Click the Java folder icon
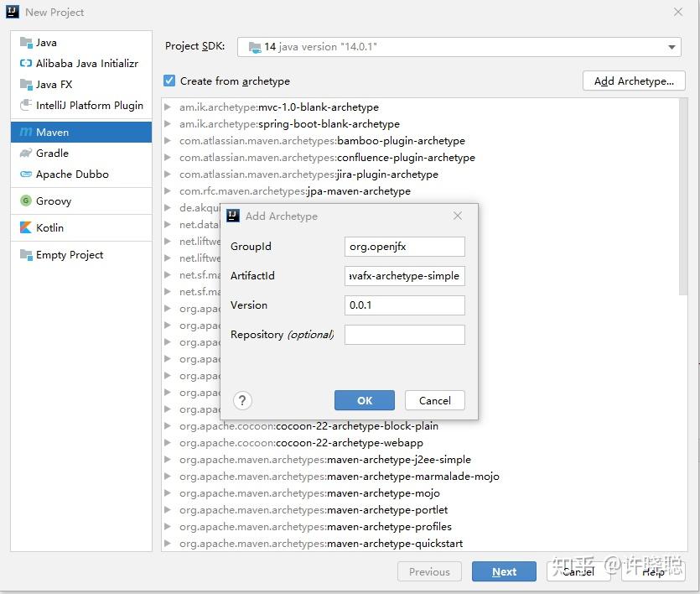The width and height of the screenshot is (700, 594). pyautogui.click(x=26, y=43)
